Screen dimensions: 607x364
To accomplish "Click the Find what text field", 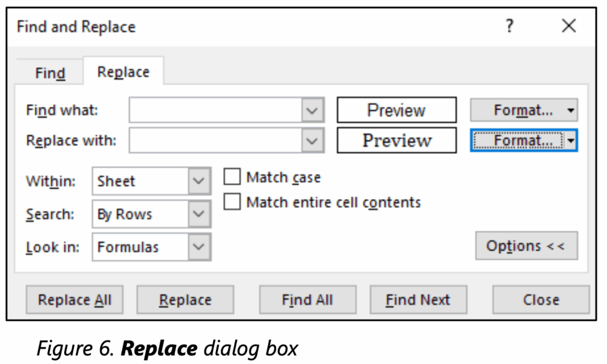I will click(x=215, y=110).
